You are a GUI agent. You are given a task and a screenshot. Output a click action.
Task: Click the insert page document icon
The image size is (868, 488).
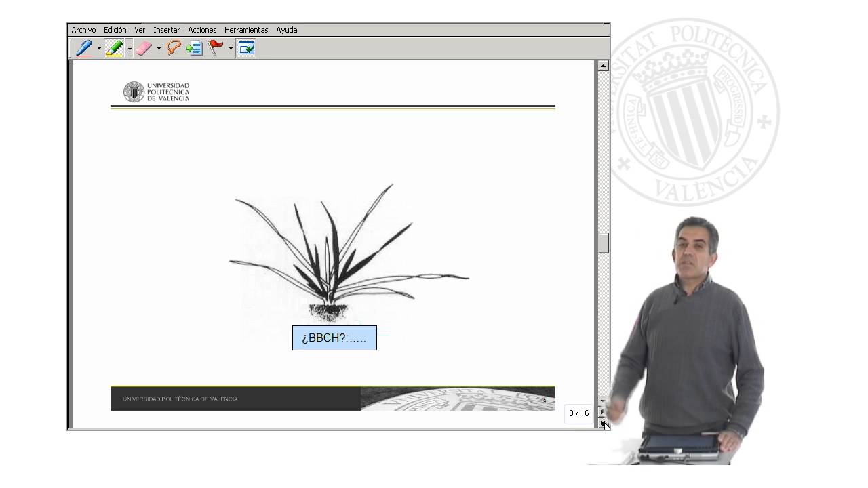coord(195,48)
